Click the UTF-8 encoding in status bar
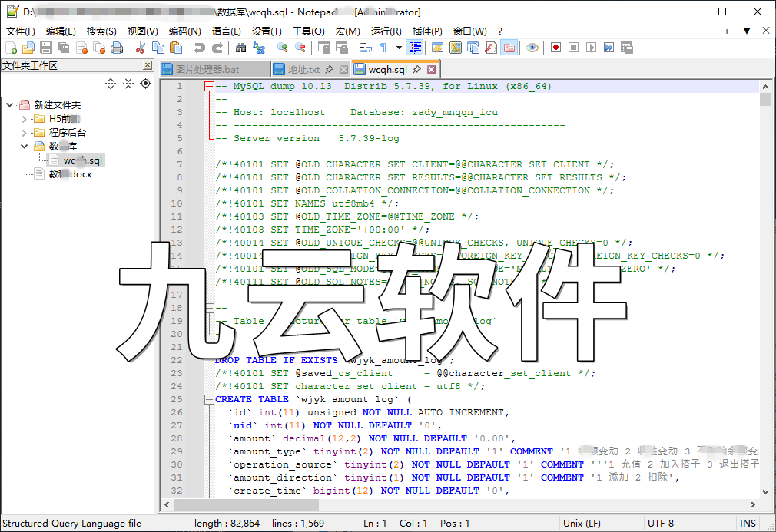Image resolution: width=776 pixels, height=532 pixels. [661, 523]
